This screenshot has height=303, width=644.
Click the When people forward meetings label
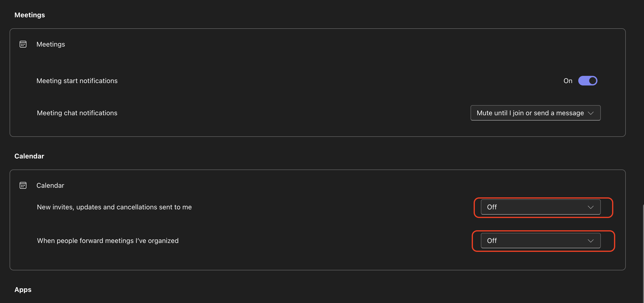coord(108,241)
